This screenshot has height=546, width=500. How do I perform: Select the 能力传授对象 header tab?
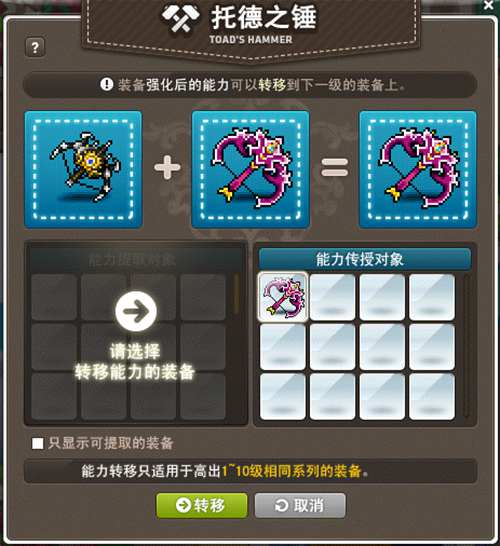(x=365, y=259)
